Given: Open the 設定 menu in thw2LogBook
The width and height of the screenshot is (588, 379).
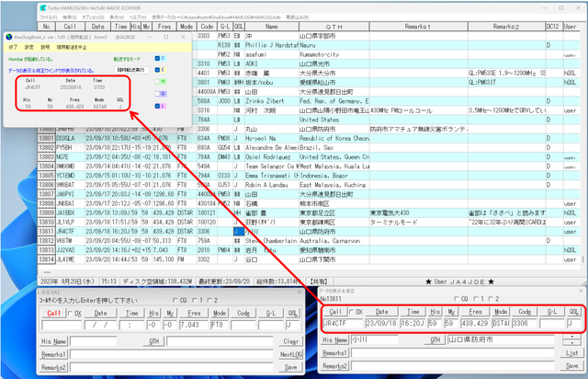Looking at the screenshot, I should click(28, 47).
